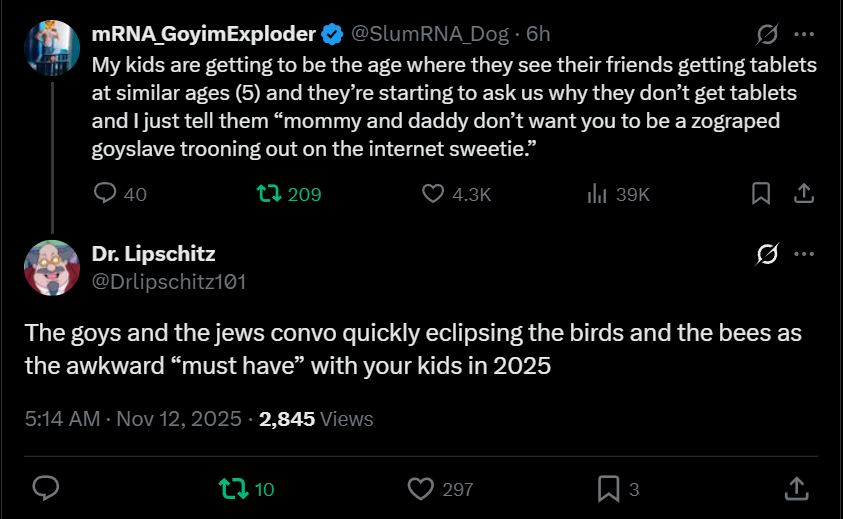Open the Dr. Lipschitz display name link
This screenshot has height=519, width=843.
coord(153,254)
